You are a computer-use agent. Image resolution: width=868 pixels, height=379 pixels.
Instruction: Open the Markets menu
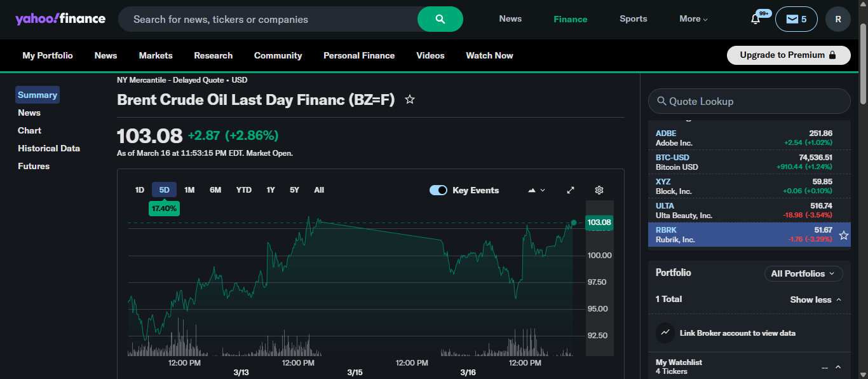coord(156,55)
